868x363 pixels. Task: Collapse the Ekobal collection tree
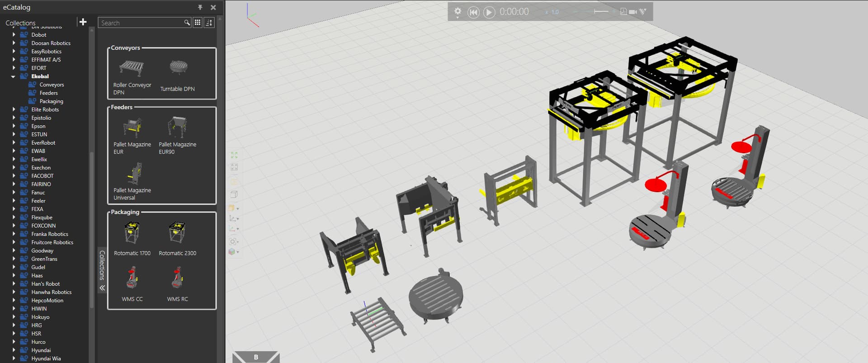click(13, 76)
